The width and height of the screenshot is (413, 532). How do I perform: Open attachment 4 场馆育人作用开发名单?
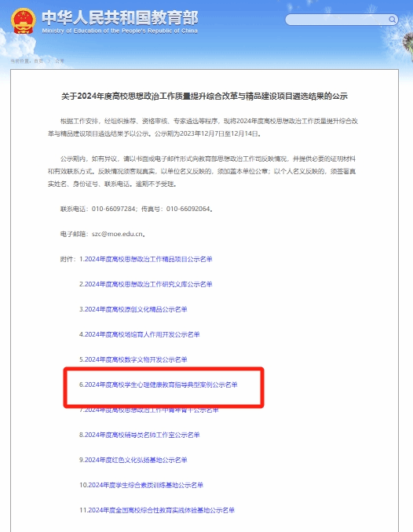point(139,334)
